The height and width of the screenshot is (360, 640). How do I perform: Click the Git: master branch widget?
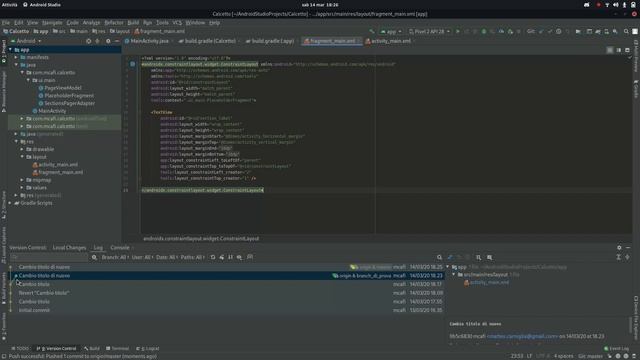coord(590,356)
